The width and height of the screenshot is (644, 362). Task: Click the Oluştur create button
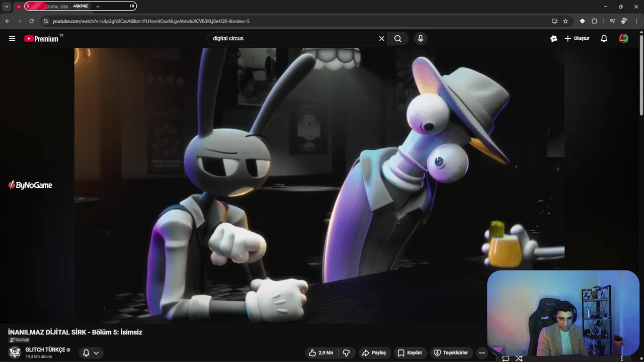577,39
